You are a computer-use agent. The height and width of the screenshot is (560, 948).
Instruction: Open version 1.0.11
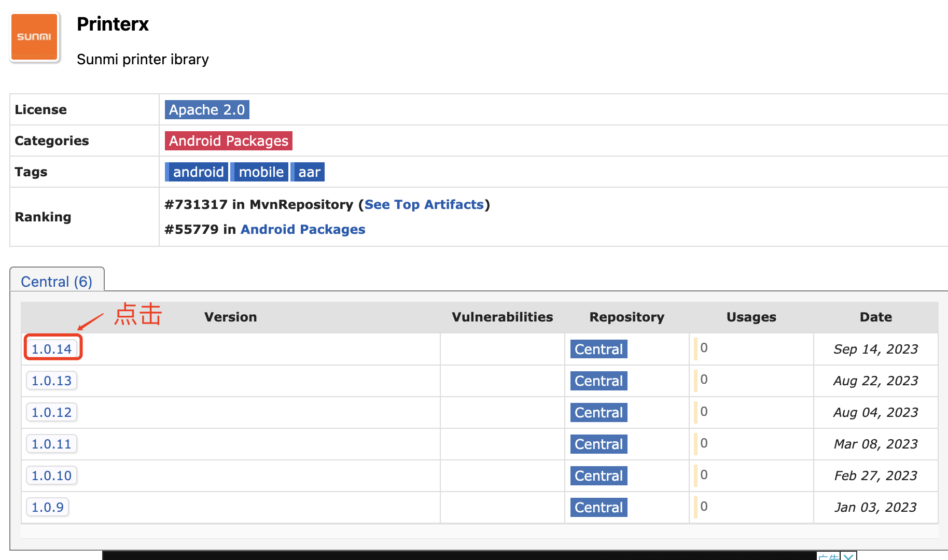(x=52, y=444)
